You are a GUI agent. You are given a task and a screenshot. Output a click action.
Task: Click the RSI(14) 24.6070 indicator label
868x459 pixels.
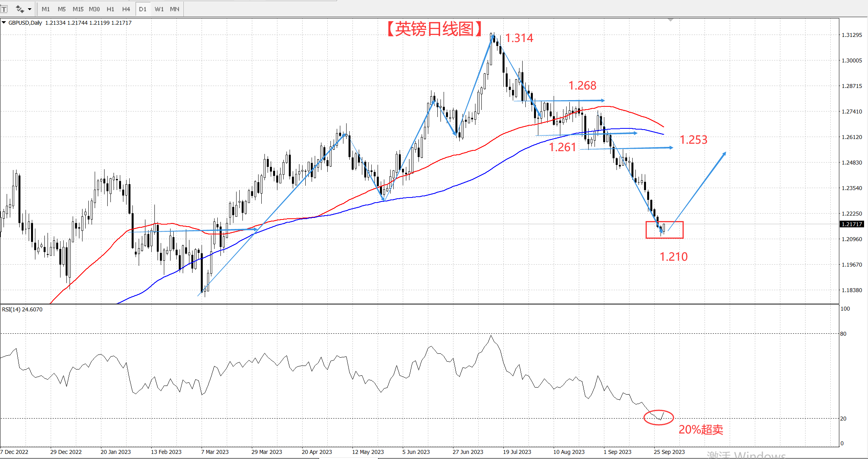tap(22, 309)
